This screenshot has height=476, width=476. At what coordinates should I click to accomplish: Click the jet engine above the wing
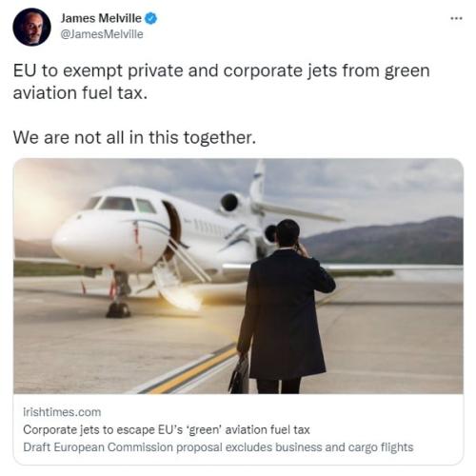[230, 202]
